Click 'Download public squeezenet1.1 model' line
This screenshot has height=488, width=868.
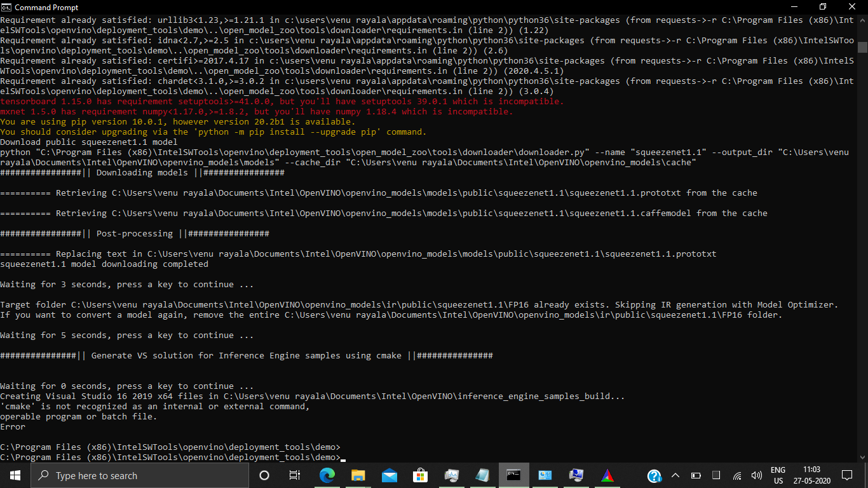point(89,142)
